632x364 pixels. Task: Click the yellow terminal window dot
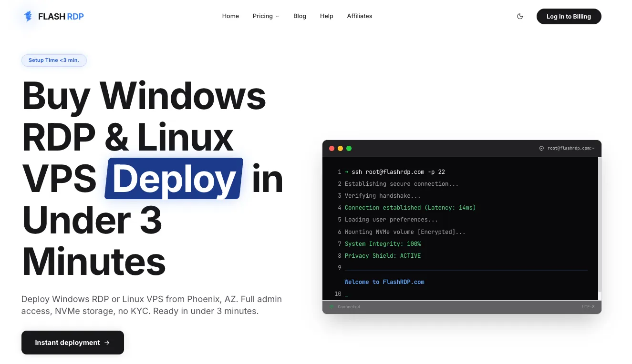click(x=340, y=149)
